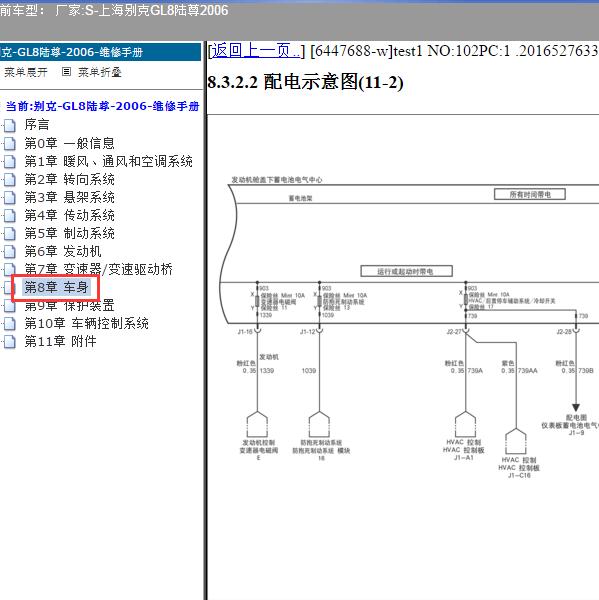Open 第11章 附件 chapter

[60, 341]
